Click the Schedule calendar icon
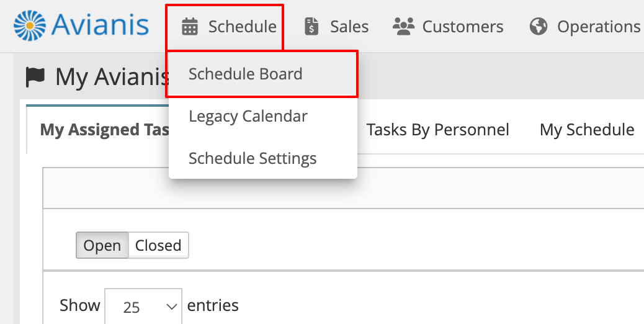The image size is (644, 324). [x=190, y=27]
